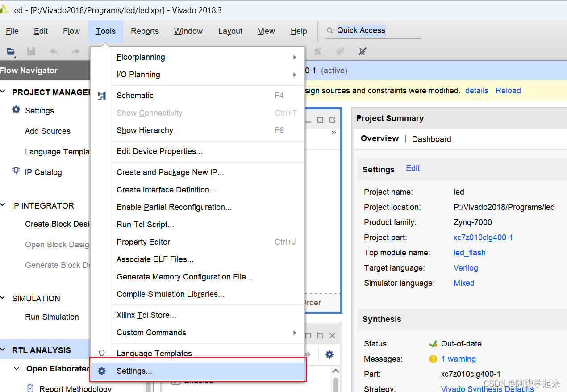Expand the Custom Commands submenu
Screen dimensions: 567x392
295,333
